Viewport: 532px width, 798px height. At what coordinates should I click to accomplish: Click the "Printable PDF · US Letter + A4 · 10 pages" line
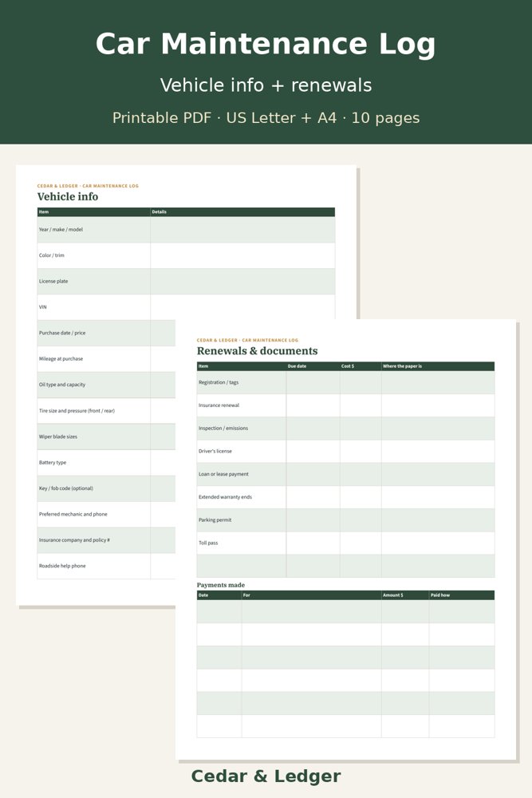click(266, 118)
